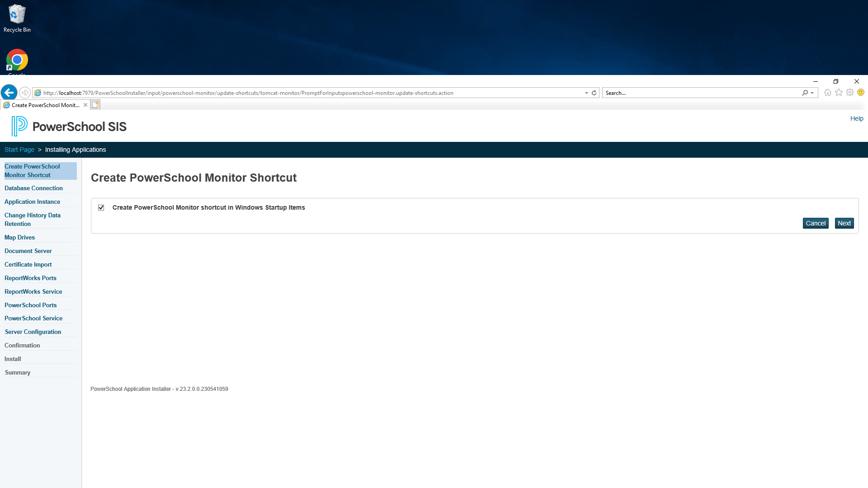Restore down the browser window
This screenshot has width=868, height=488.
836,81
